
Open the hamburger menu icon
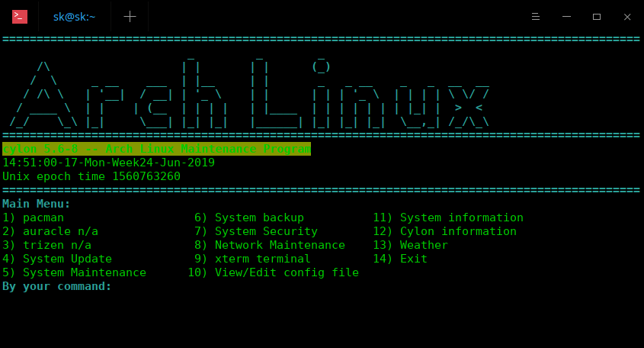[536, 17]
